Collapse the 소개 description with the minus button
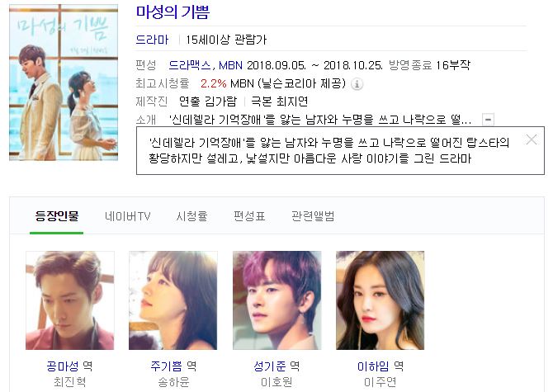The image size is (553, 392). (x=488, y=119)
